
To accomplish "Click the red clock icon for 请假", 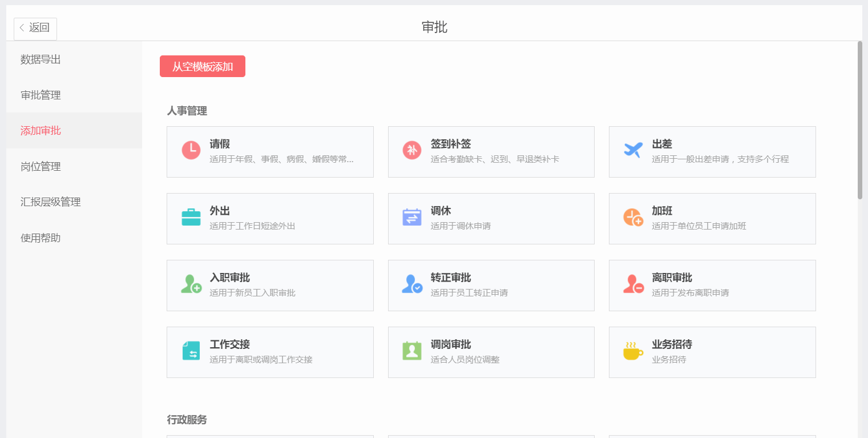I will click(191, 150).
